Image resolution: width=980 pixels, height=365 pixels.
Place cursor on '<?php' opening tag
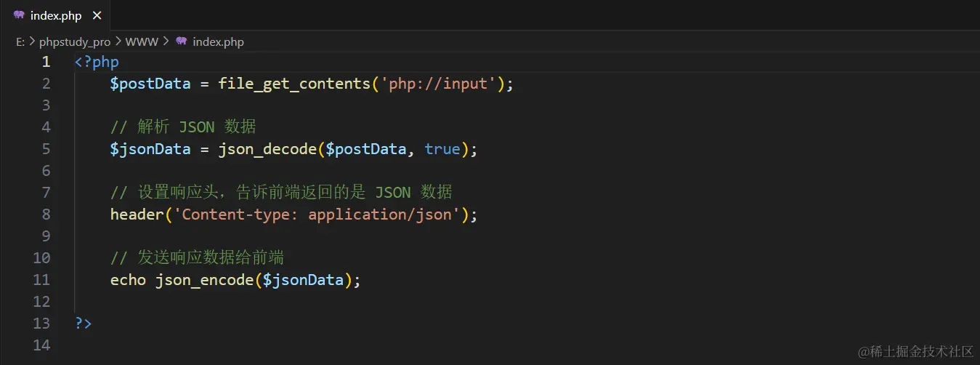tap(97, 62)
